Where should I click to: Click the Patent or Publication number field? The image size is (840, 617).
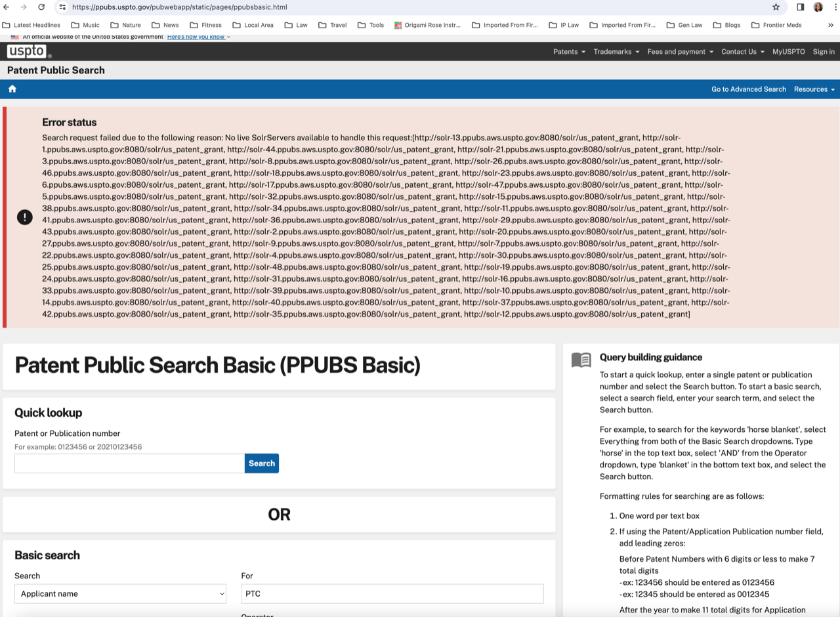click(129, 463)
